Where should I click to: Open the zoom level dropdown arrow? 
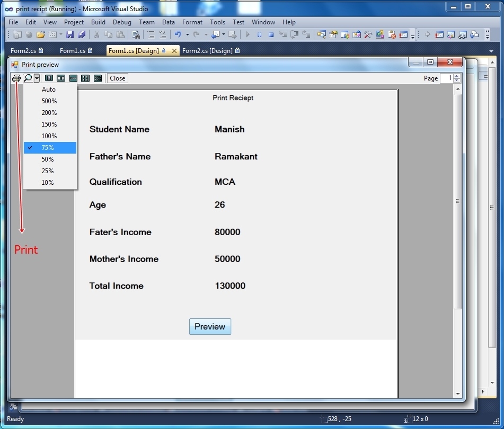[x=36, y=78]
